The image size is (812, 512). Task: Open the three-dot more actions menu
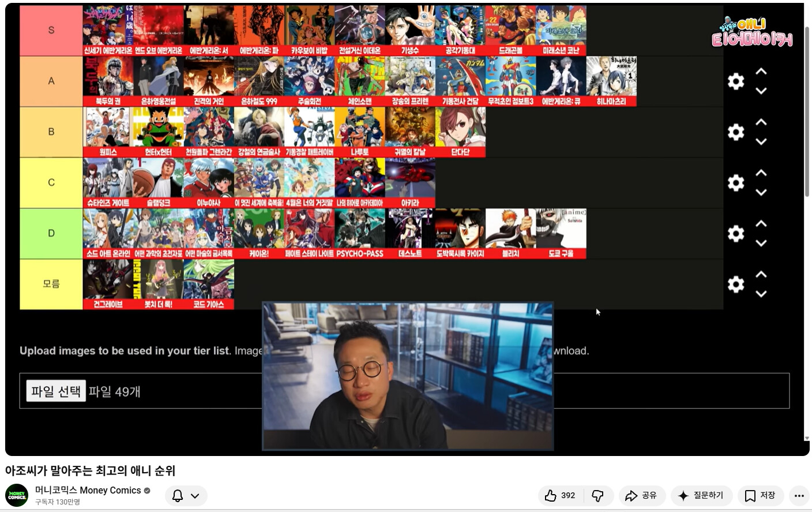pyautogui.click(x=799, y=496)
